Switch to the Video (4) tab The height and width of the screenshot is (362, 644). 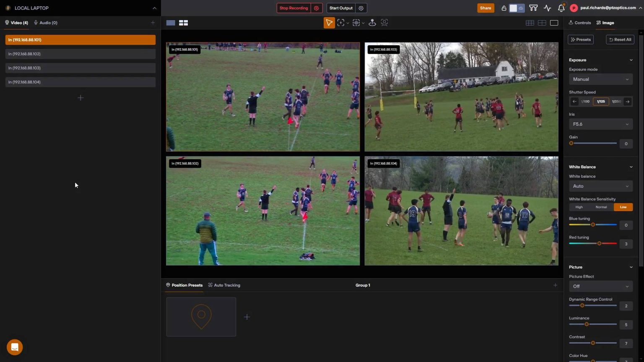point(17,23)
